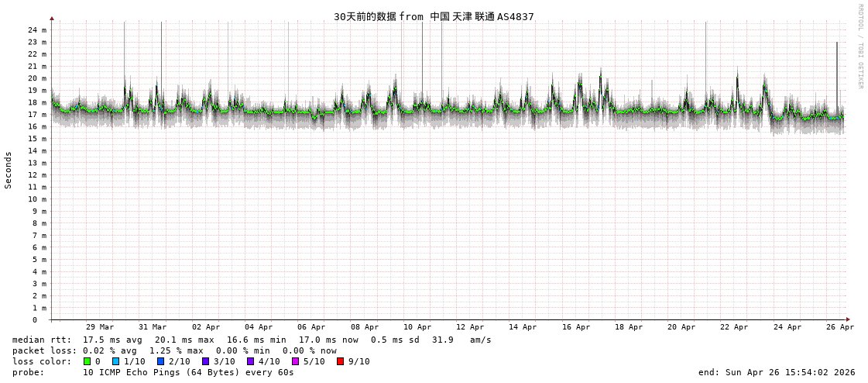This screenshot has width=868, height=383.
Task: Select the 26 Apr date label
Action: pyautogui.click(x=840, y=327)
